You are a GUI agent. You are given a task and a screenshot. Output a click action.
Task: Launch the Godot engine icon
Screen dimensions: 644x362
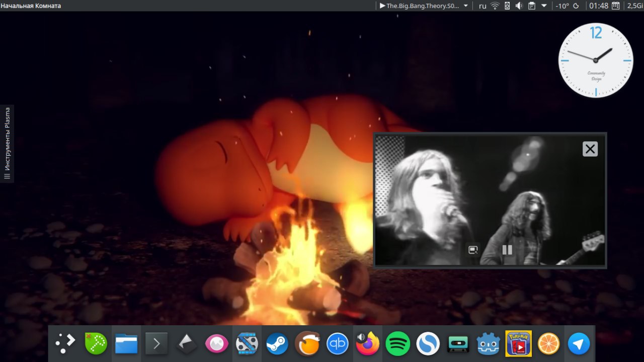tap(489, 344)
